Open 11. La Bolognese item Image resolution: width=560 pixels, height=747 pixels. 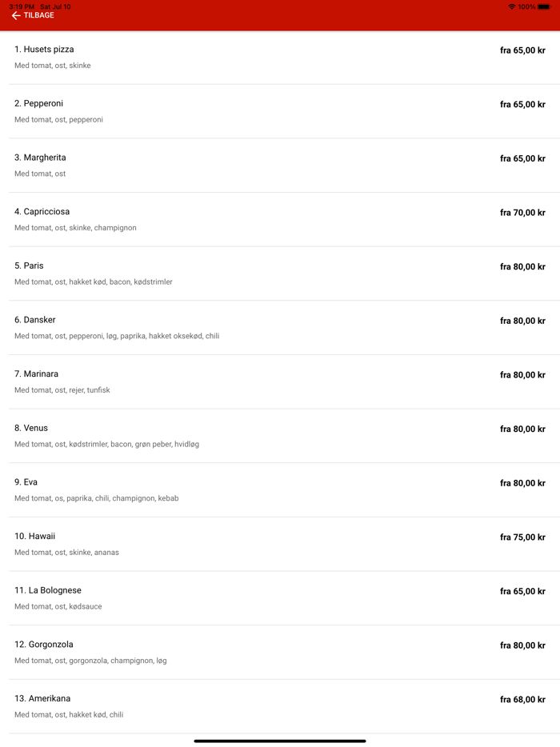click(48, 590)
